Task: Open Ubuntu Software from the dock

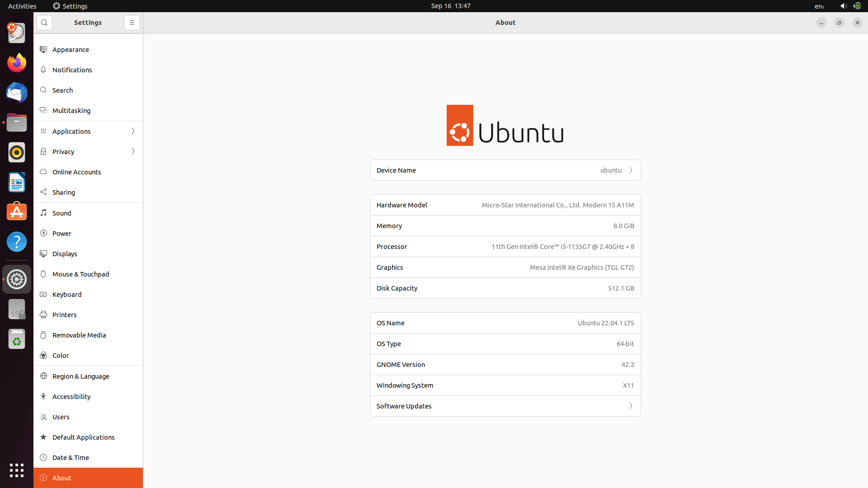Action: [x=17, y=212]
